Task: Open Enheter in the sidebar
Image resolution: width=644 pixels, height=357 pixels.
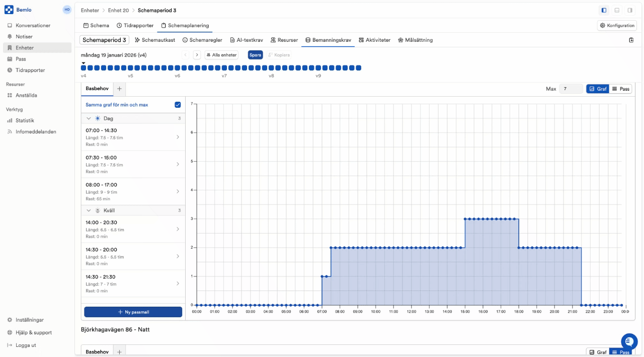Action: [x=37, y=48]
